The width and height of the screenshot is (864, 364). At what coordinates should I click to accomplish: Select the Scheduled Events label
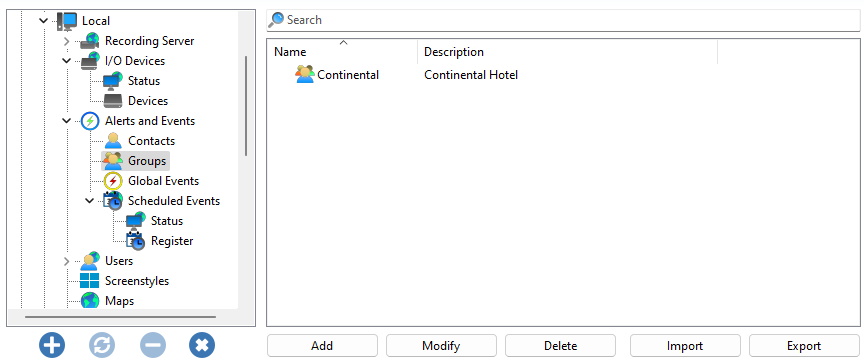pyautogui.click(x=174, y=201)
